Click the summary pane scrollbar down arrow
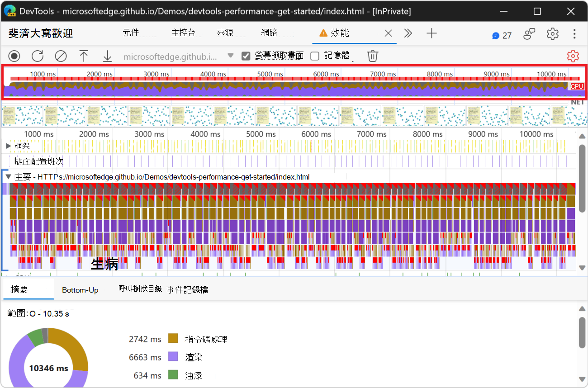Viewport: 588px width, 388px height. [582, 379]
